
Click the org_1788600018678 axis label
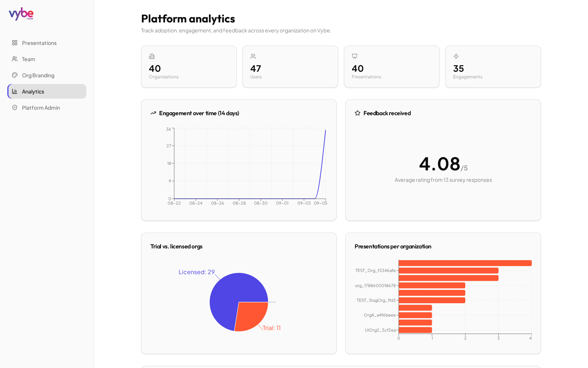[375, 286]
